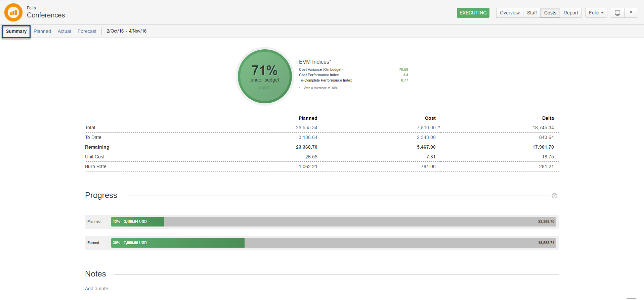This screenshot has width=644, height=300.
Task: View the Forecast tab
Action: point(87,31)
